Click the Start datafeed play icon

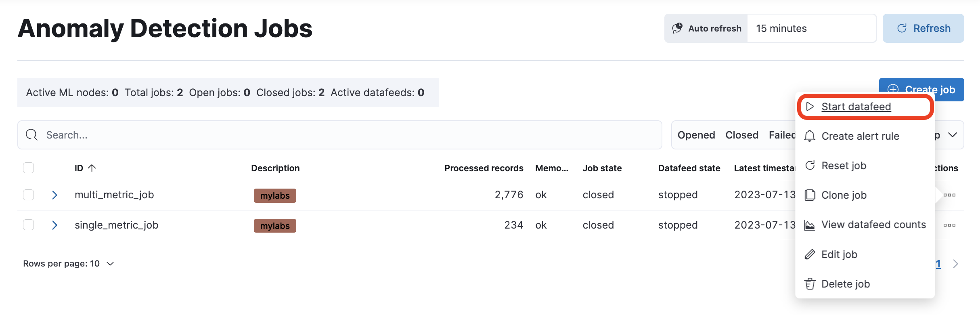coord(810,107)
